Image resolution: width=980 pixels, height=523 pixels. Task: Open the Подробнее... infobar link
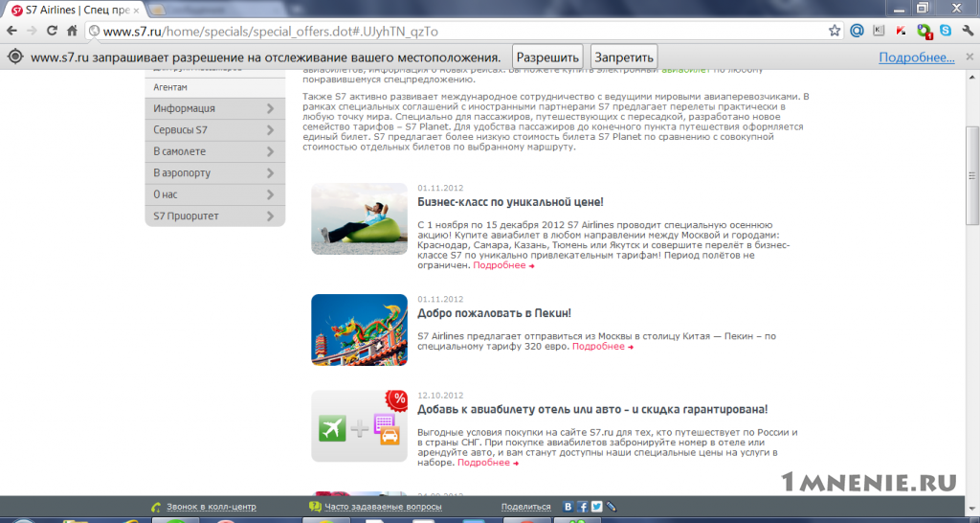[x=916, y=57]
